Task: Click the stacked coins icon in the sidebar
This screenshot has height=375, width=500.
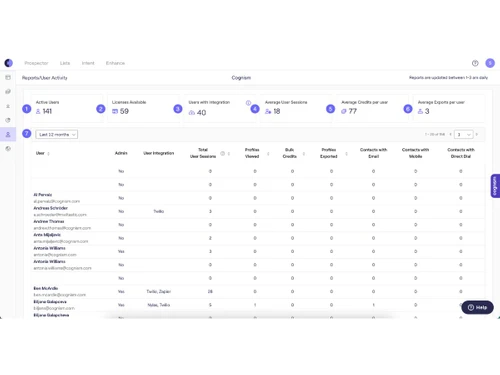Action: [8, 91]
